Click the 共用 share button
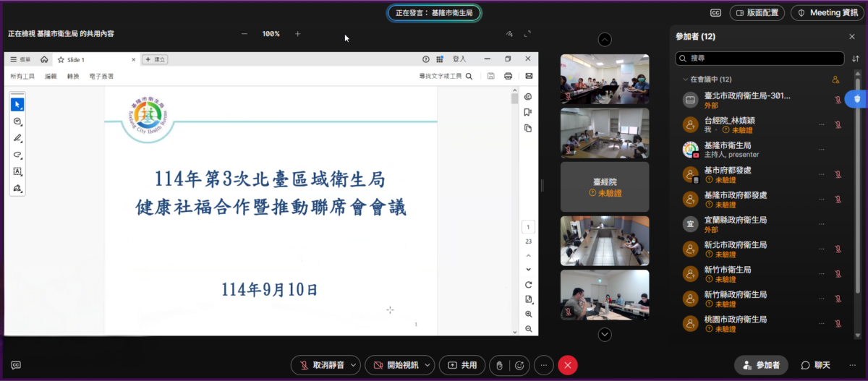 pos(462,365)
